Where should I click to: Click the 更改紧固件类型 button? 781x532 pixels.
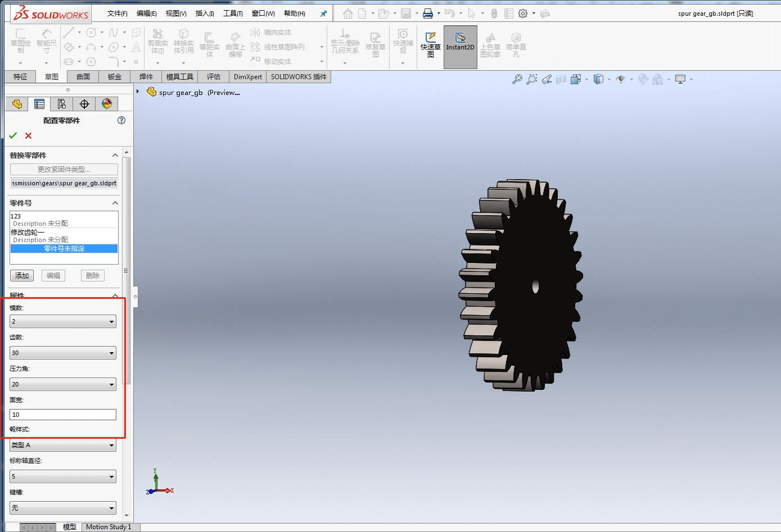pyautogui.click(x=64, y=169)
